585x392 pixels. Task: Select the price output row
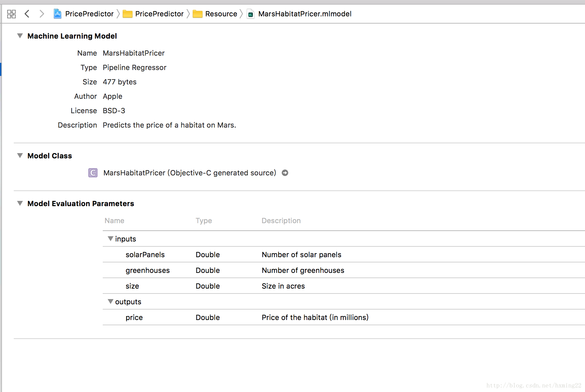tap(344, 317)
